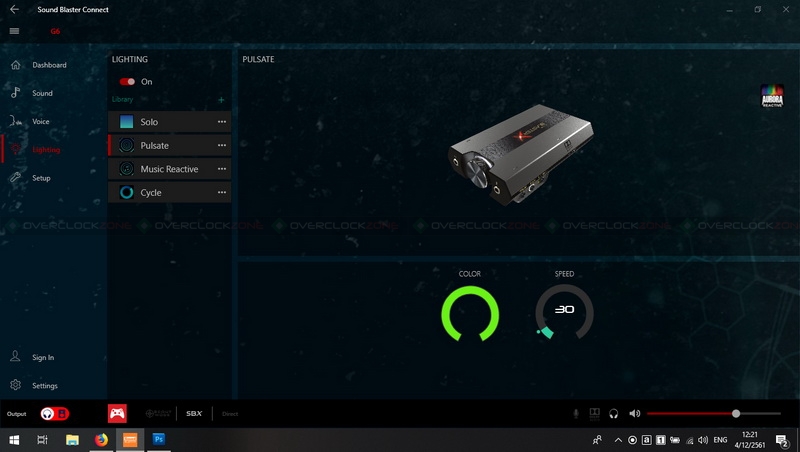Open Task View on the taskbar
The height and width of the screenshot is (452, 800).
pos(42,440)
